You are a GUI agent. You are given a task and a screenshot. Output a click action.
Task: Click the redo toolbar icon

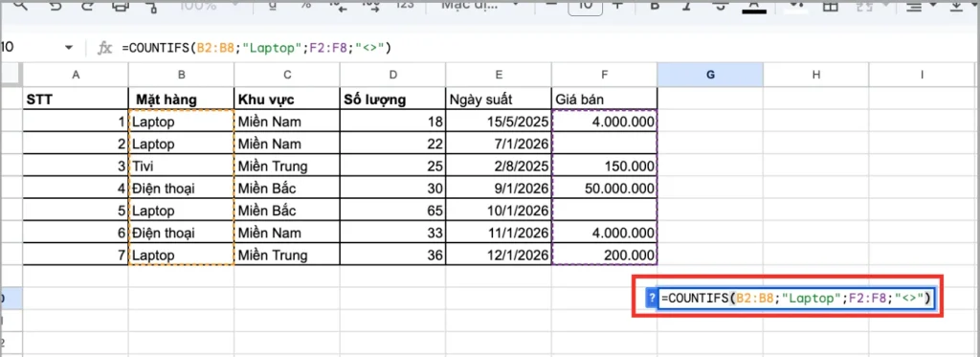[87, 5]
